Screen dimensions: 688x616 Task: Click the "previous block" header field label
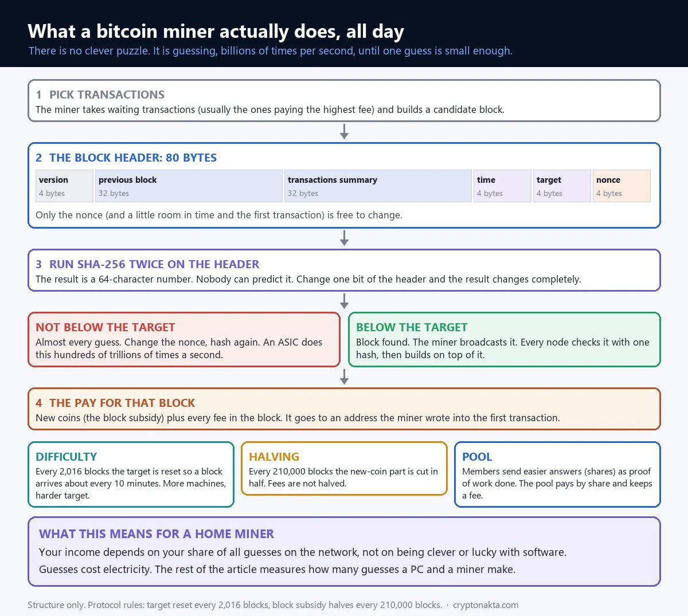click(127, 180)
